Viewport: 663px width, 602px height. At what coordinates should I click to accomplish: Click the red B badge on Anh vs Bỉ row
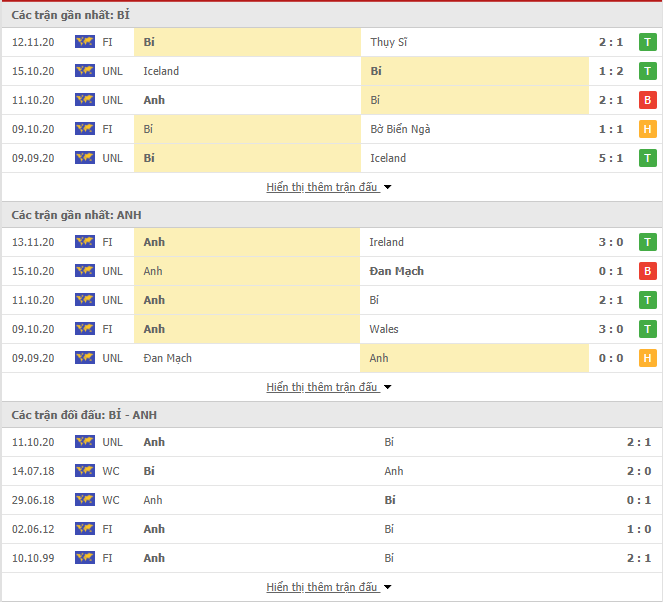(x=647, y=100)
